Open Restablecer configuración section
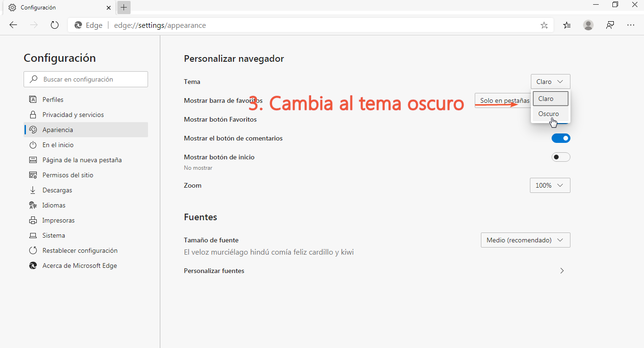The width and height of the screenshot is (644, 348). click(x=86, y=250)
